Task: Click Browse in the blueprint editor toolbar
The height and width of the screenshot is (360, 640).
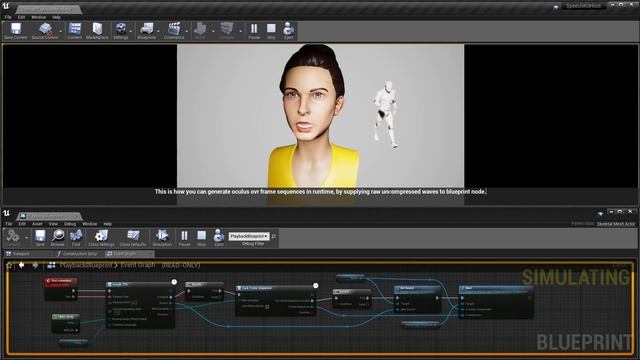Action: pyautogui.click(x=58, y=238)
